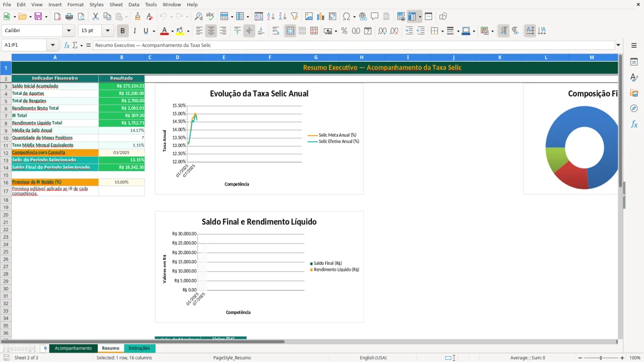
Task: Select row 12 header
Action: point(6,153)
